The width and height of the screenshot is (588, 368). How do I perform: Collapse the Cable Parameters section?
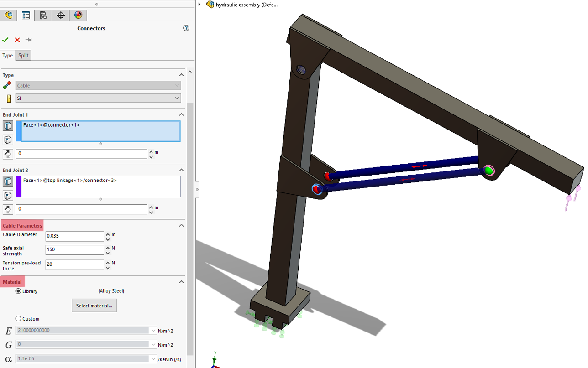click(x=181, y=226)
